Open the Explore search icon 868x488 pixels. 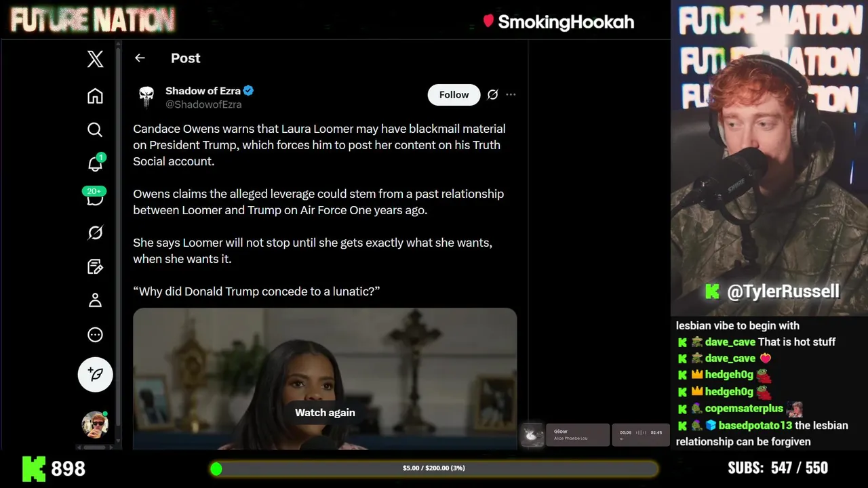pyautogui.click(x=95, y=129)
